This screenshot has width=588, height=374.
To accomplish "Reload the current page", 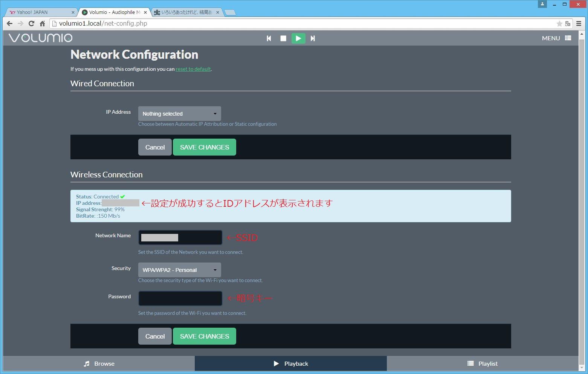I will click(31, 23).
